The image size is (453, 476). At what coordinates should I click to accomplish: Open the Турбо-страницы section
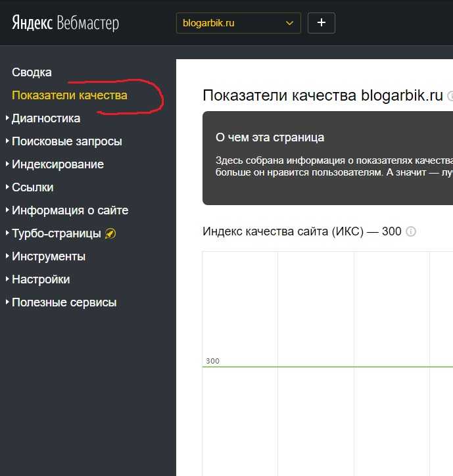(x=56, y=233)
